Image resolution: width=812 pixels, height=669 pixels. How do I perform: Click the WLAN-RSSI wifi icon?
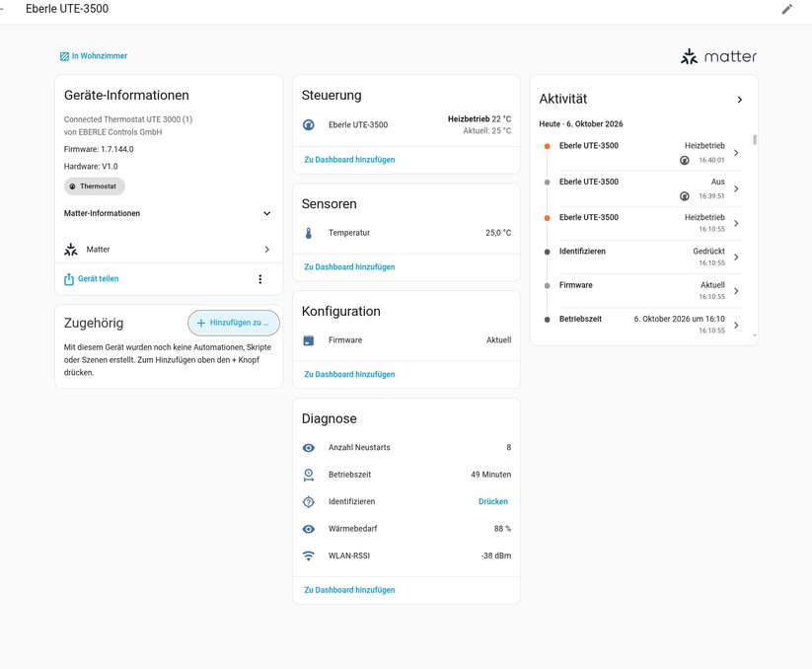(x=309, y=557)
